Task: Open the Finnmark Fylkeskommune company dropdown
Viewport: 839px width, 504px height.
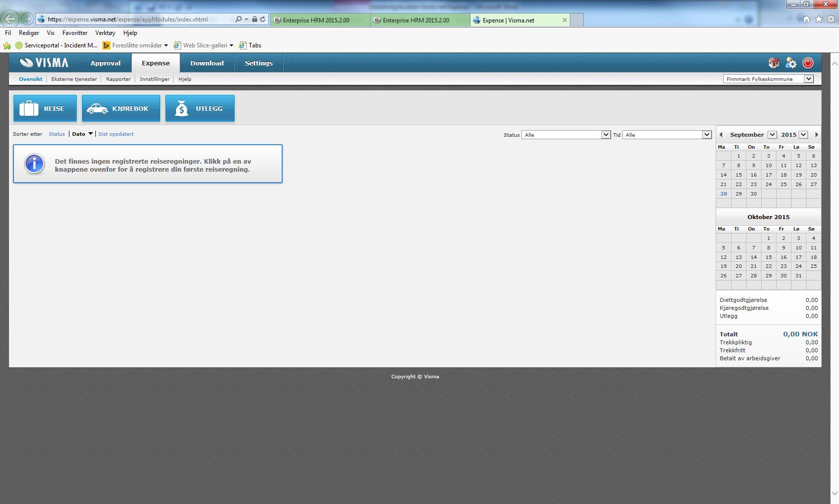Action: point(768,79)
